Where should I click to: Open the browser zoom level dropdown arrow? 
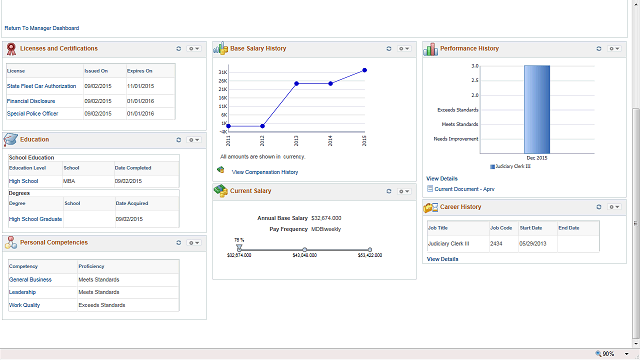pyautogui.click(x=627, y=354)
